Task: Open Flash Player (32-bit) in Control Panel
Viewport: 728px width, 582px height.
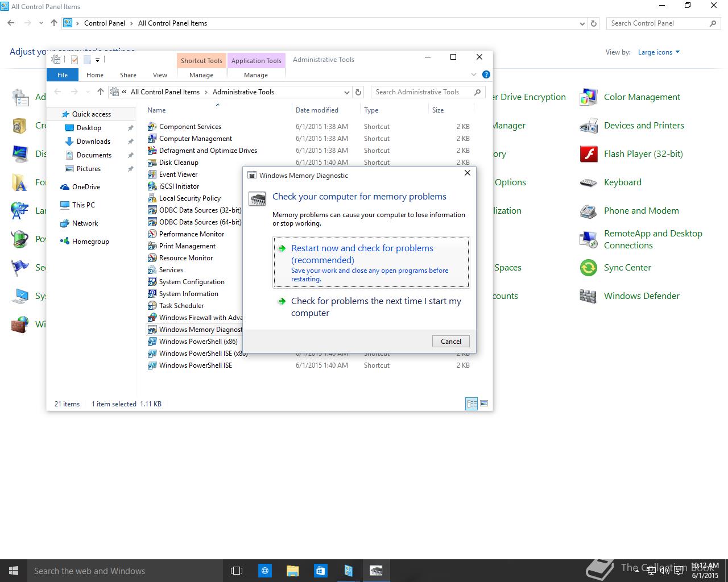Action: tap(631, 154)
